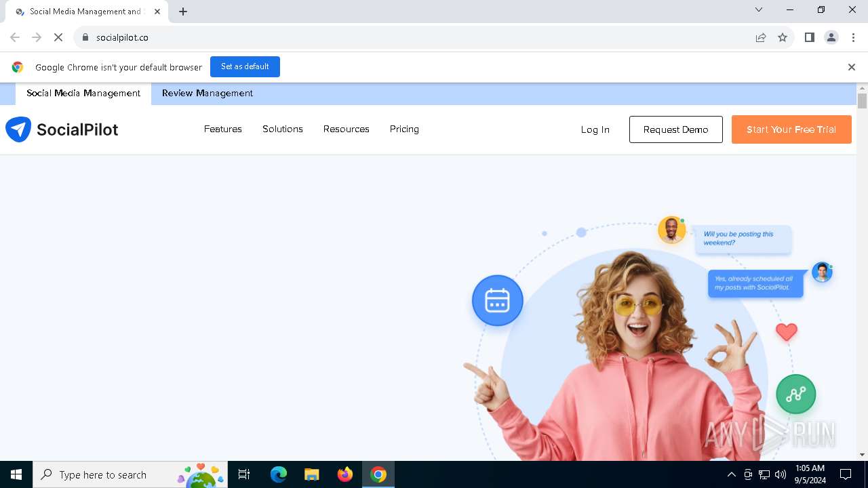Open Chrome profile avatar
The image size is (868, 488).
click(x=831, y=37)
